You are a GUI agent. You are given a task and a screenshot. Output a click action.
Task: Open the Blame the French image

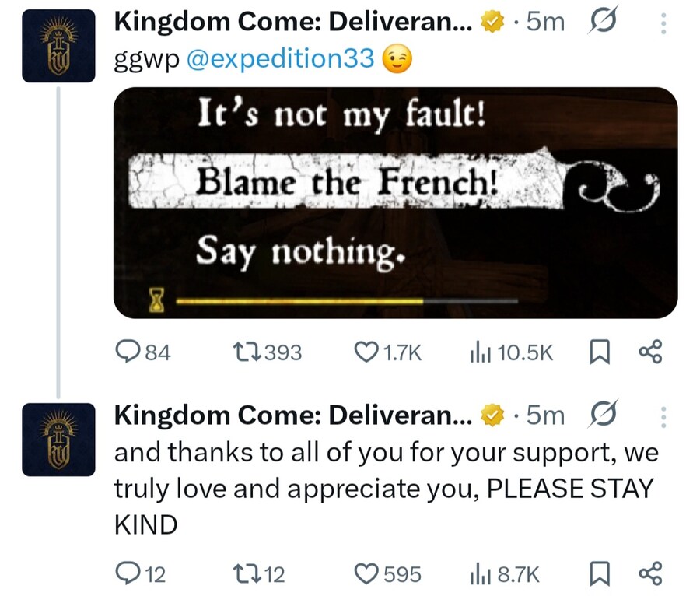click(395, 202)
